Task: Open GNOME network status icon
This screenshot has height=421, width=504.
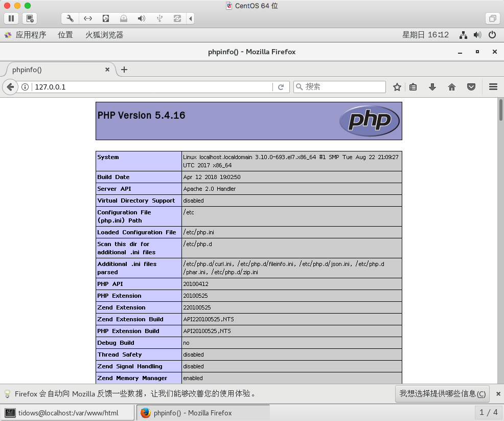Action: click(463, 35)
